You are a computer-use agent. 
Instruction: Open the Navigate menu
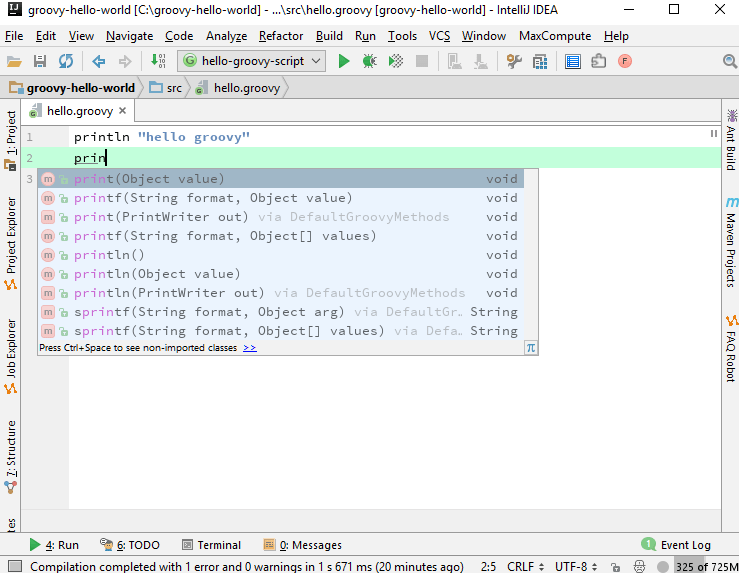tap(130, 36)
